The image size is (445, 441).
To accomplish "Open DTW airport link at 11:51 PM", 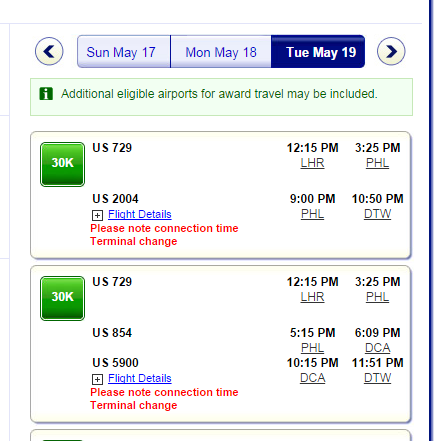I will pos(377,378).
